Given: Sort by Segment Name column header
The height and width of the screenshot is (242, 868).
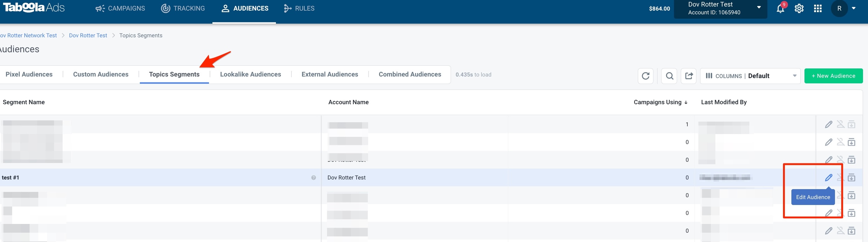Looking at the screenshot, I should pyautogui.click(x=24, y=102).
